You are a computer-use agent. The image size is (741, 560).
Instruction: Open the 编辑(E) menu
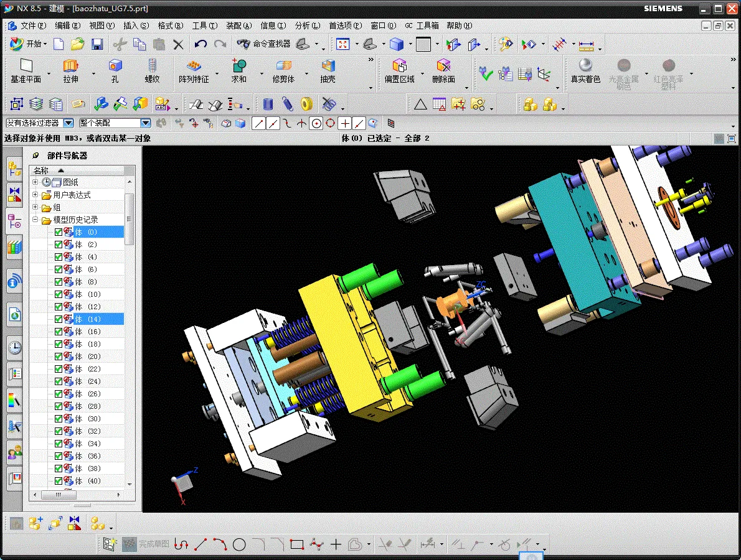coord(68,26)
